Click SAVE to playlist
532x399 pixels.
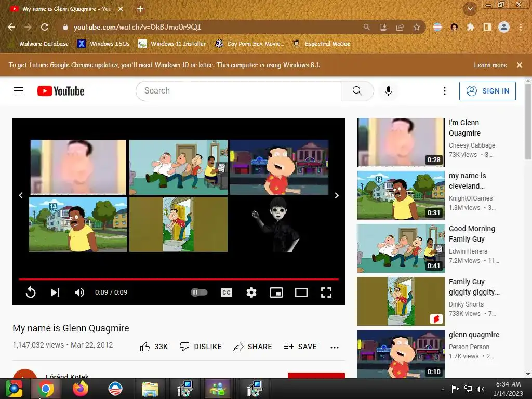tap(300, 347)
